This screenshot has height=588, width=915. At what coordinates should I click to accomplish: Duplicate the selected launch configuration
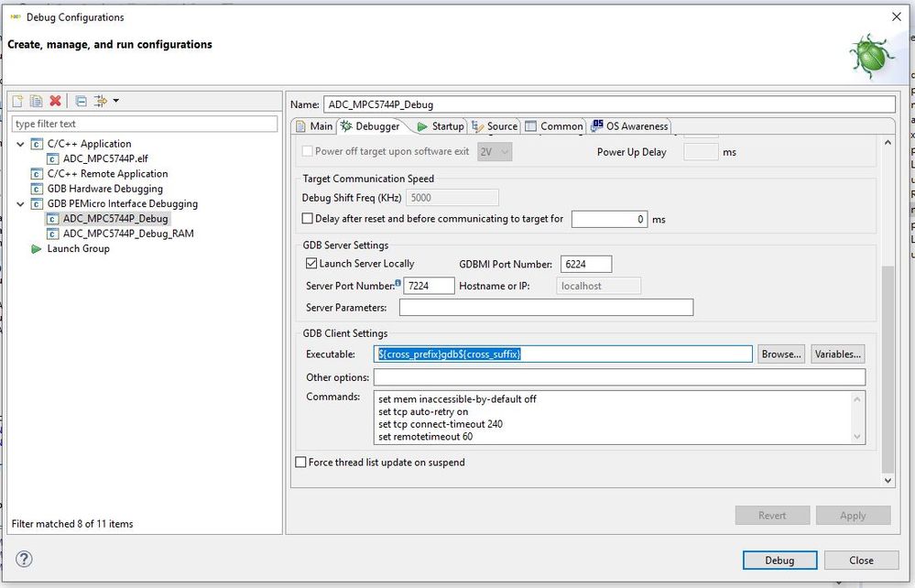[x=36, y=101]
